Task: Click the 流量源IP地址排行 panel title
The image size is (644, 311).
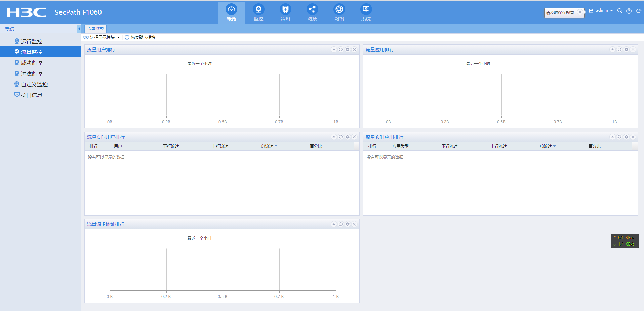Action: 106,224
